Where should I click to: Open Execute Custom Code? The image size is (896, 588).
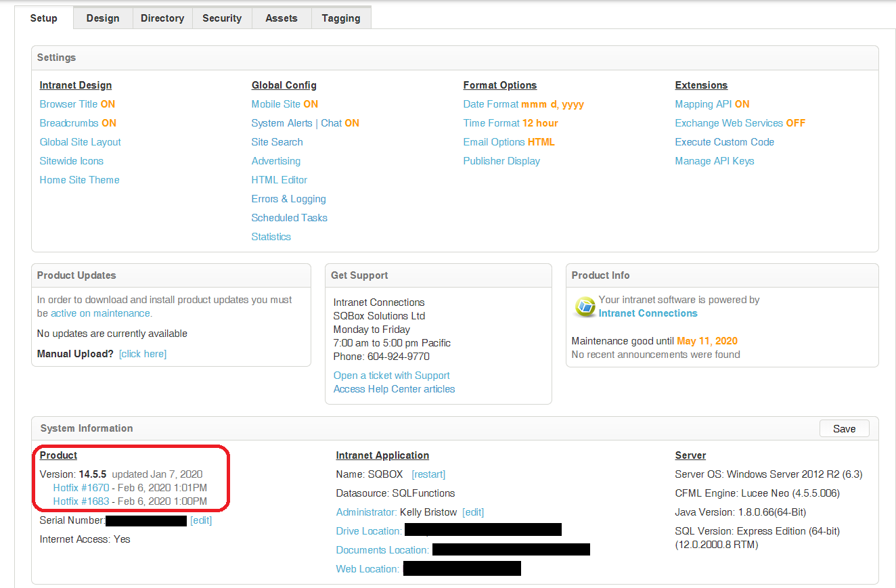pos(725,142)
